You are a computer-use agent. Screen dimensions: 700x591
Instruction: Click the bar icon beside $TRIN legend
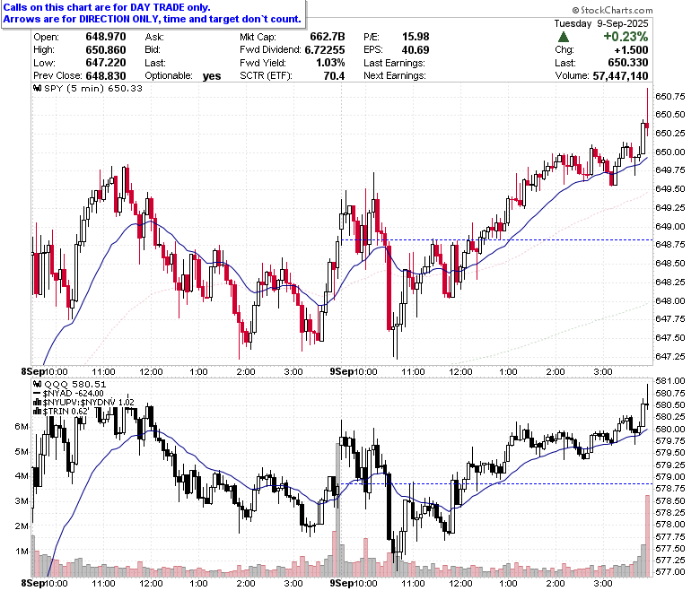point(38,412)
